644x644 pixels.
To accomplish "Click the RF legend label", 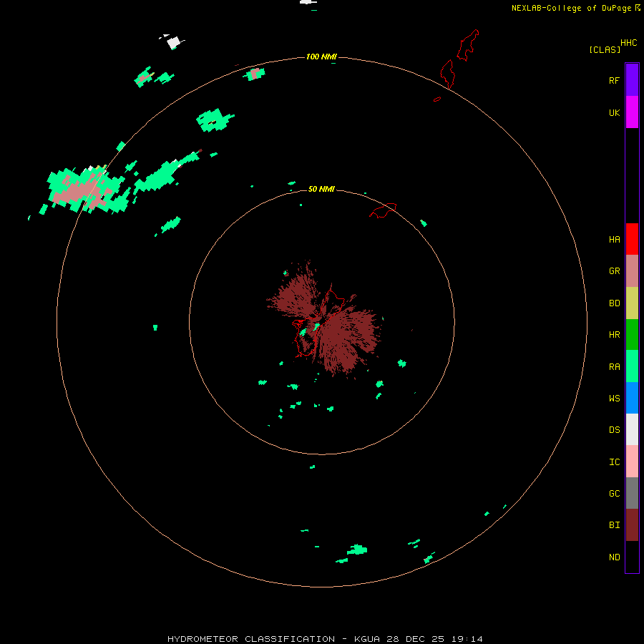I will [x=614, y=80].
